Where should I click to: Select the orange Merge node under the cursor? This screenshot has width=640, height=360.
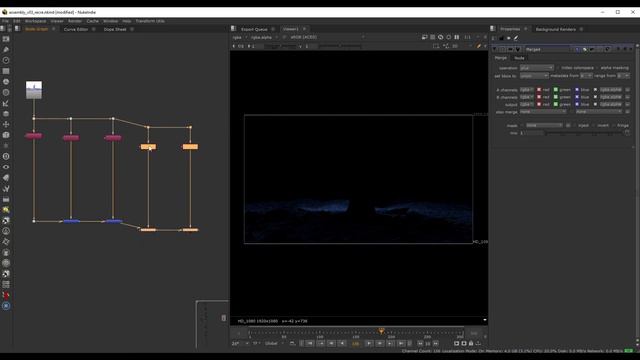pos(148,147)
